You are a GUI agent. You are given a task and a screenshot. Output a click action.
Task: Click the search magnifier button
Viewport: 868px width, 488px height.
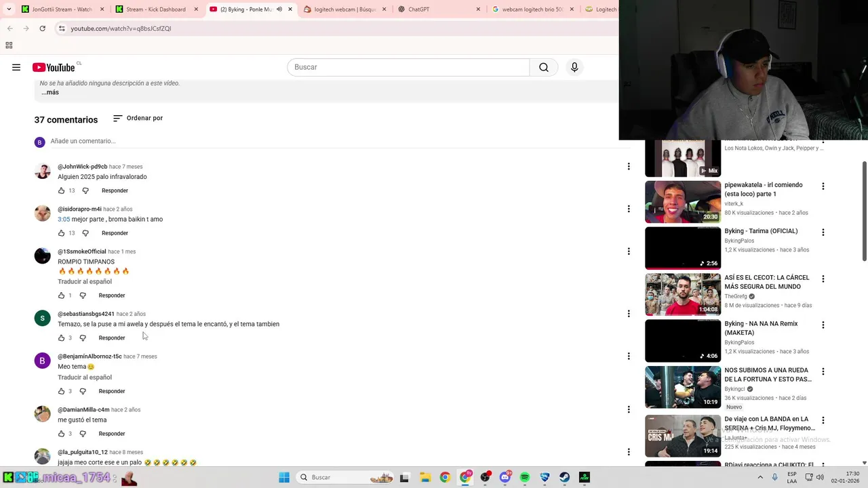click(544, 67)
